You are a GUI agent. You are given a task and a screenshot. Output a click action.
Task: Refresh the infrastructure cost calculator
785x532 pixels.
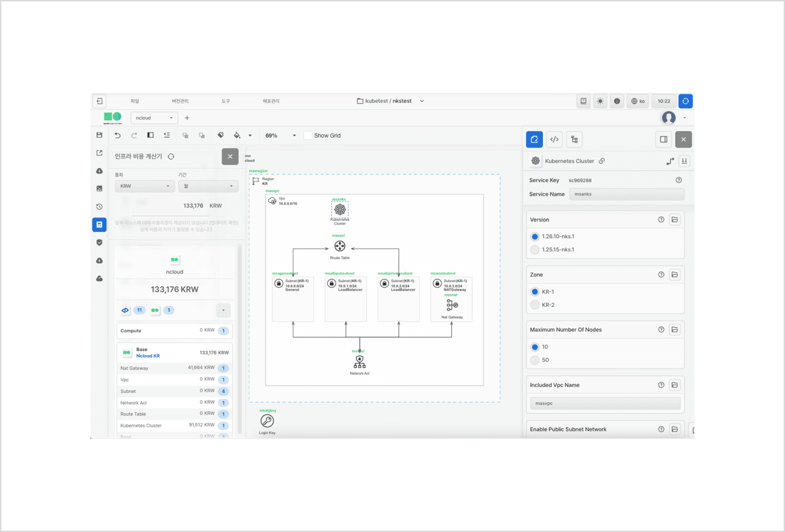(171, 156)
